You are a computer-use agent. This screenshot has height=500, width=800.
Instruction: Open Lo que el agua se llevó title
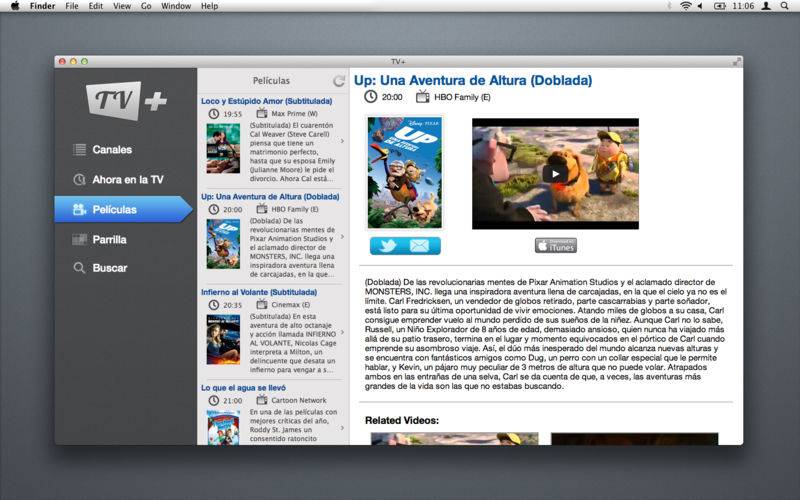click(x=243, y=388)
